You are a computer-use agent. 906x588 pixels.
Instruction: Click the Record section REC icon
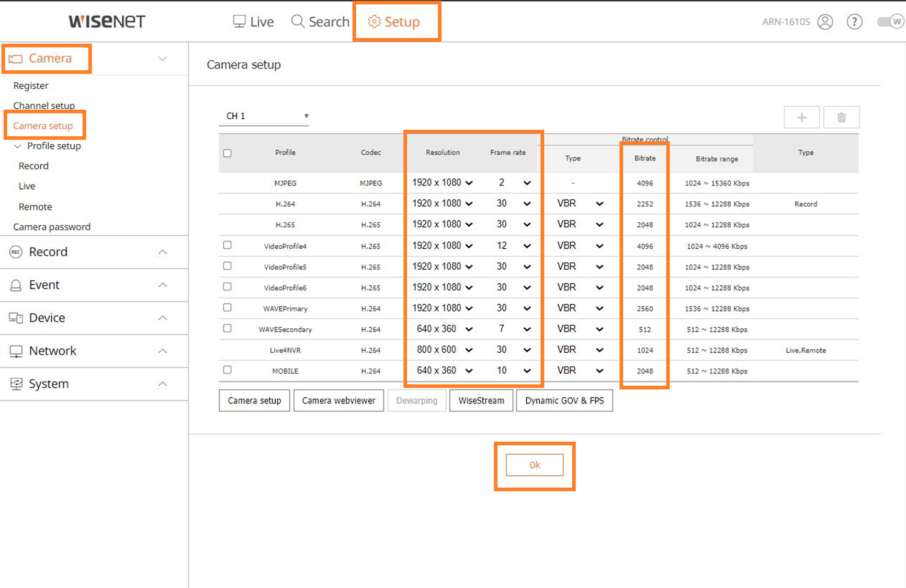pos(16,252)
